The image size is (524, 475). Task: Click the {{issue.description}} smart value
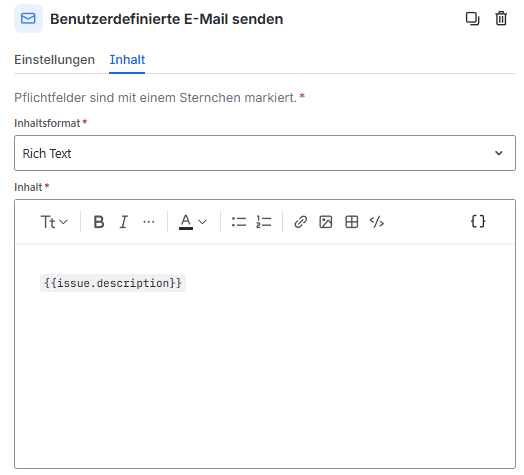coord(113,283)
